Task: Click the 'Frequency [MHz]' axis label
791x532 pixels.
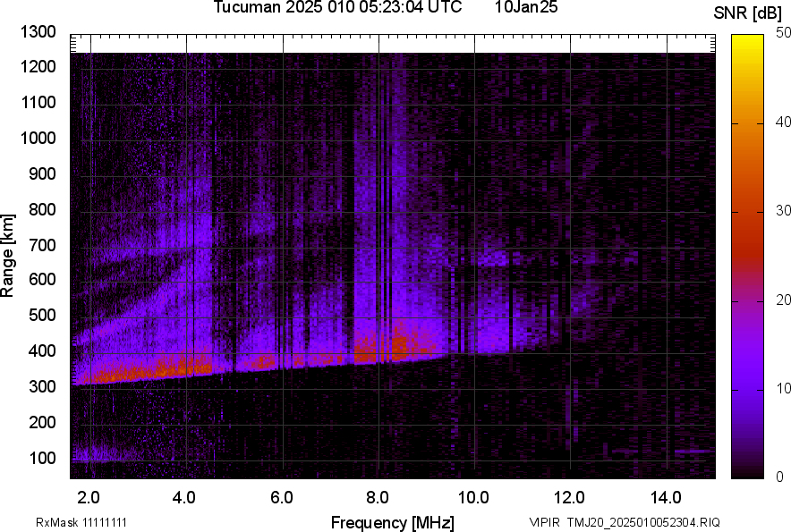Action: (392, 522)
